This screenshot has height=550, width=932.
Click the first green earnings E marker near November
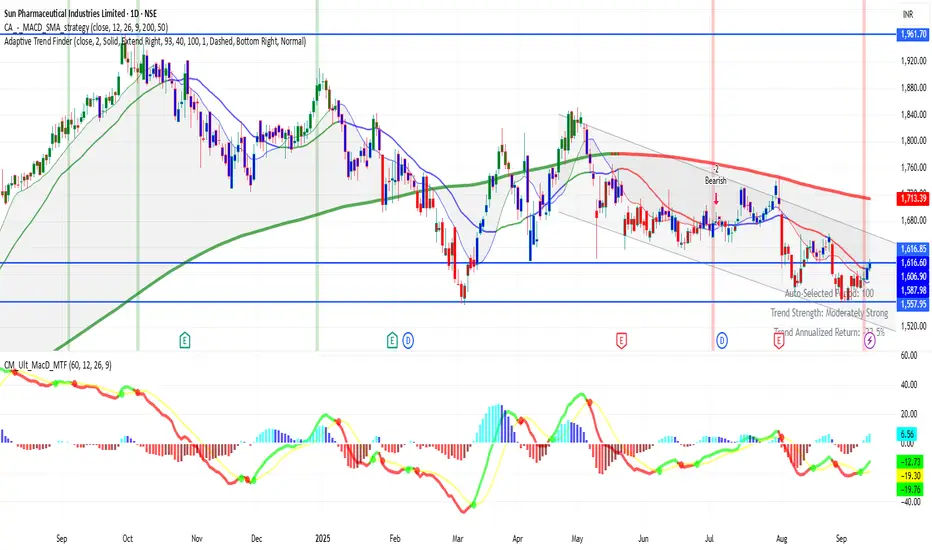[x=185, y=340]
